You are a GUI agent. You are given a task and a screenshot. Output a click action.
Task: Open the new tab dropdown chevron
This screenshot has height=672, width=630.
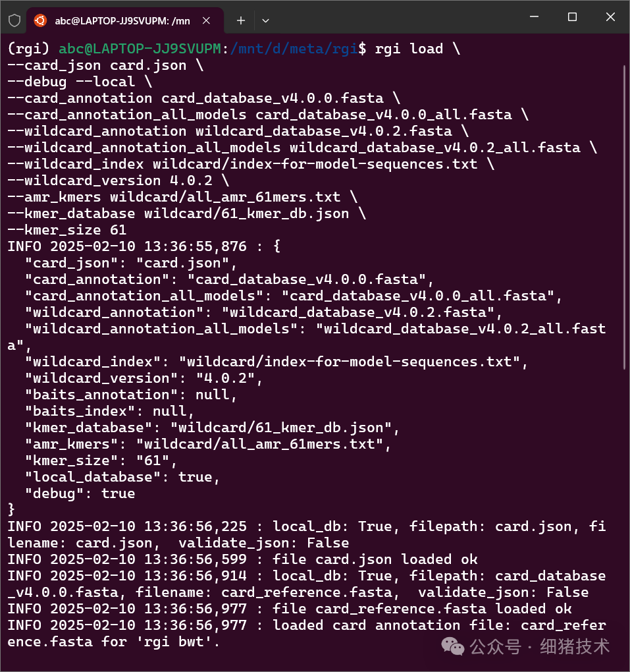[265, 20]
